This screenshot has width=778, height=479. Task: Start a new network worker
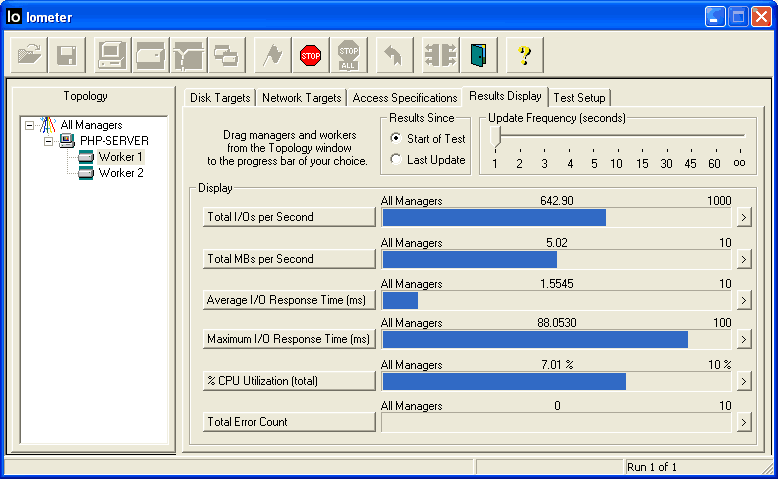(x=189, y=55)
